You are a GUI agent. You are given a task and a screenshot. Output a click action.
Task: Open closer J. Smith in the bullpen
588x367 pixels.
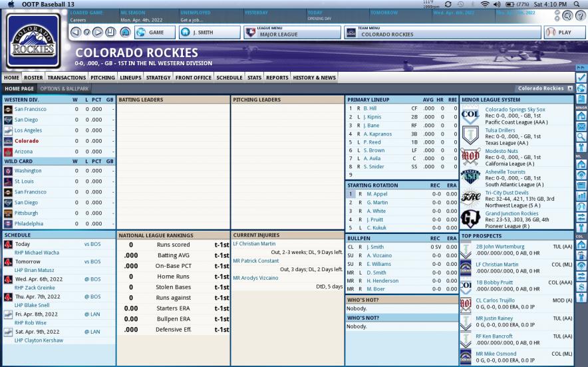[x=375, y=247]
